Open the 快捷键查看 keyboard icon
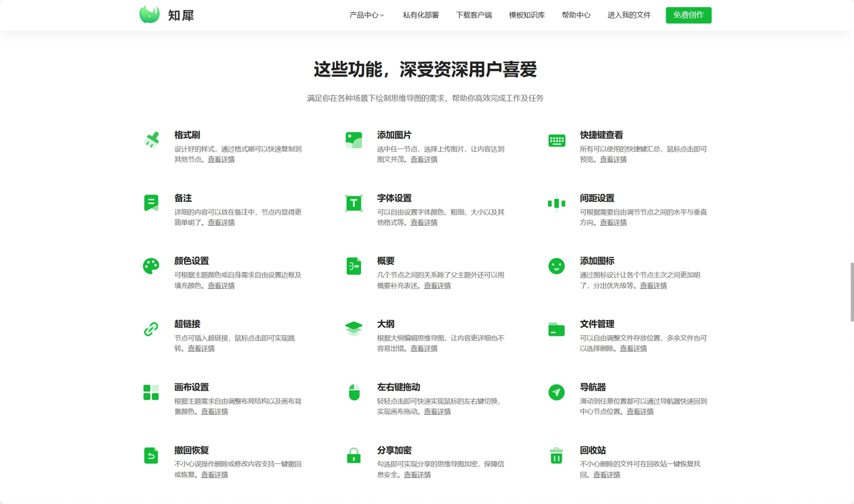 tap(557, 139)
